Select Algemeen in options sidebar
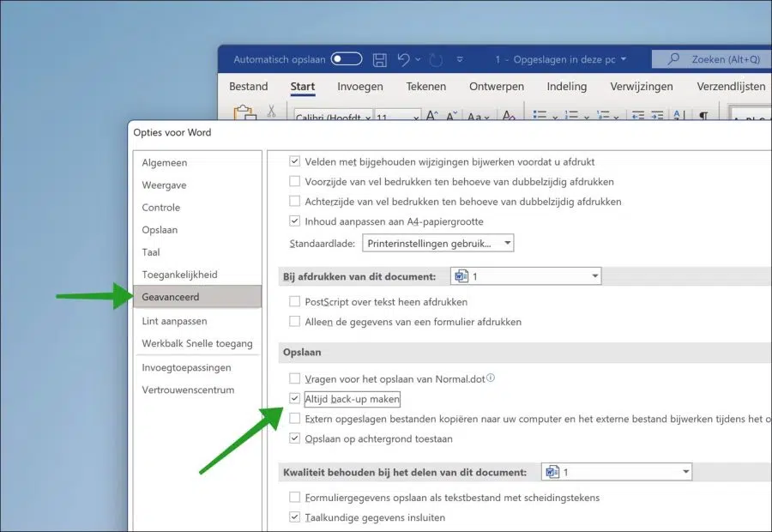The height and width of the screenshot is (532, 772). click(197, 162)
